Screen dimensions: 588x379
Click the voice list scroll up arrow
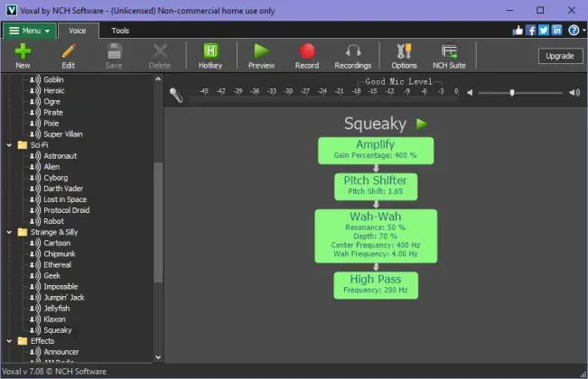tap(158, 79)
